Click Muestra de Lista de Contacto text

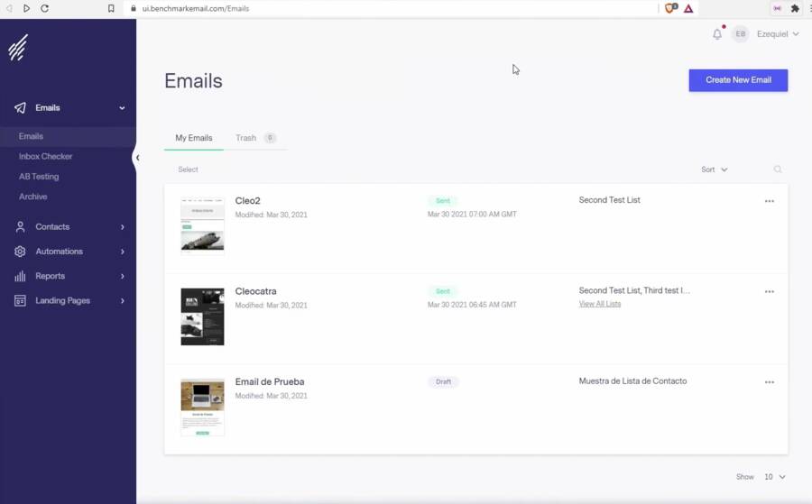[632, 380]
